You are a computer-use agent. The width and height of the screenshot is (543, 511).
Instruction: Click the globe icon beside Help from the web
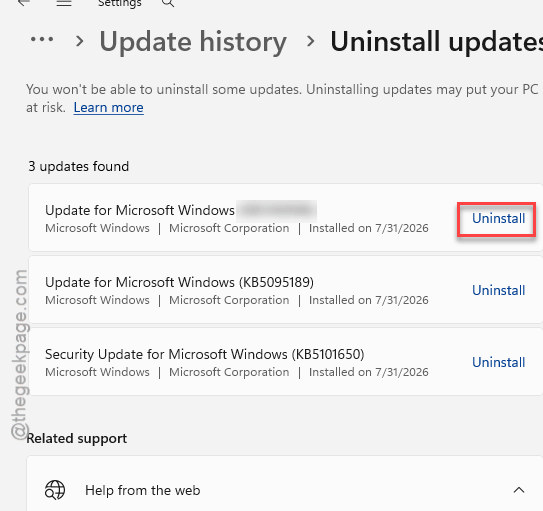click(x=55, y=490)
